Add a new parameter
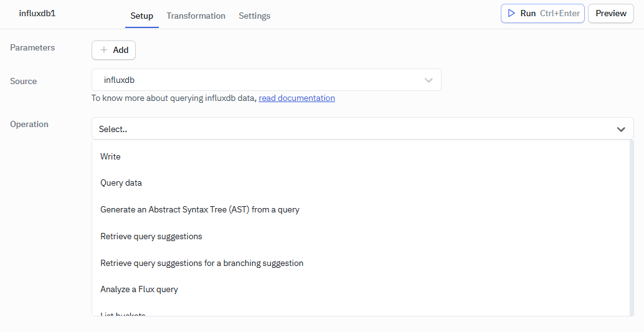This screenshot has height=332, width=644. coord(114,50)
